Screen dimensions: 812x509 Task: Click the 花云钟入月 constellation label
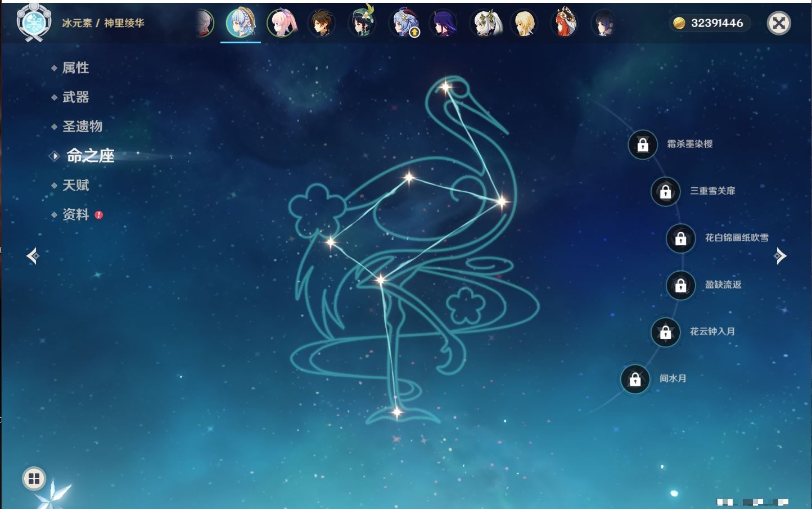coord(712,331)
